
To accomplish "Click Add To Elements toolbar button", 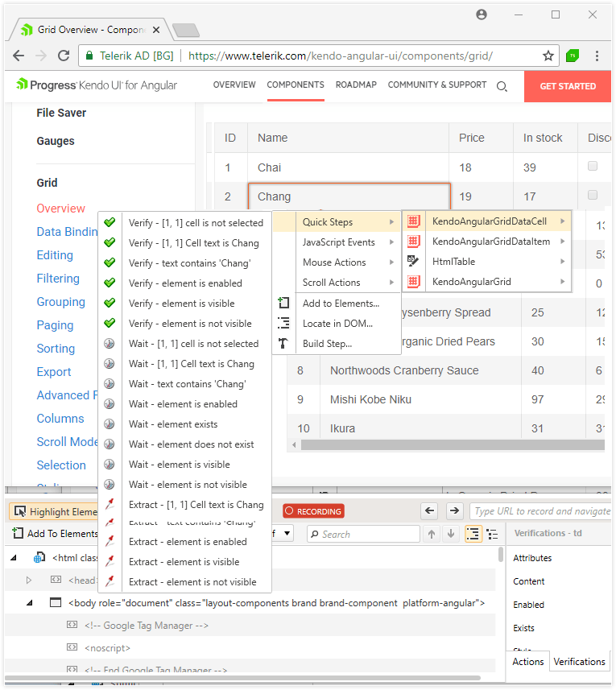I will coord(55,533).
